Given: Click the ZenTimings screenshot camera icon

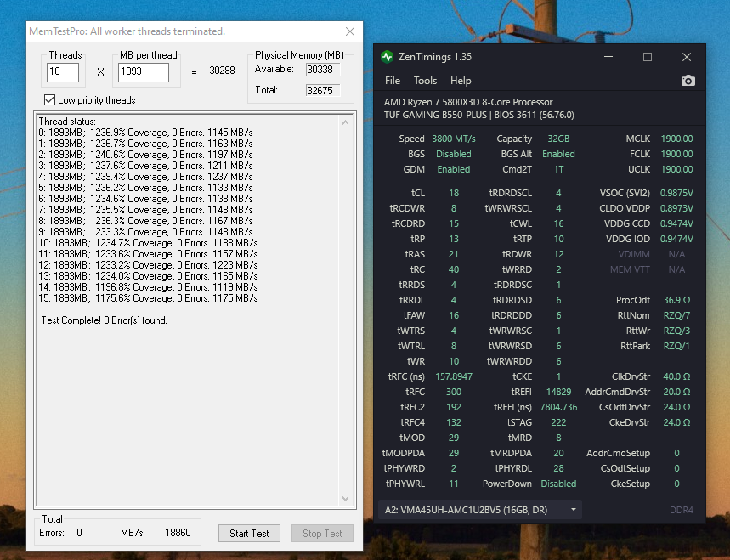Looking at the screenshot, I should pyautogui.click(x=688, y=81).
